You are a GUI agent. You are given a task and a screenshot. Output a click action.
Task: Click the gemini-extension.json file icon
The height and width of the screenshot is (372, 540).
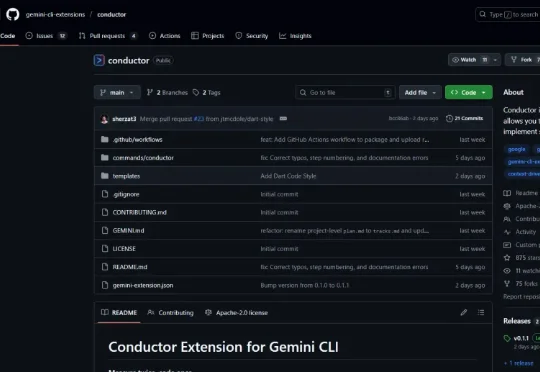pyautogui.click(x=105, y=285)
